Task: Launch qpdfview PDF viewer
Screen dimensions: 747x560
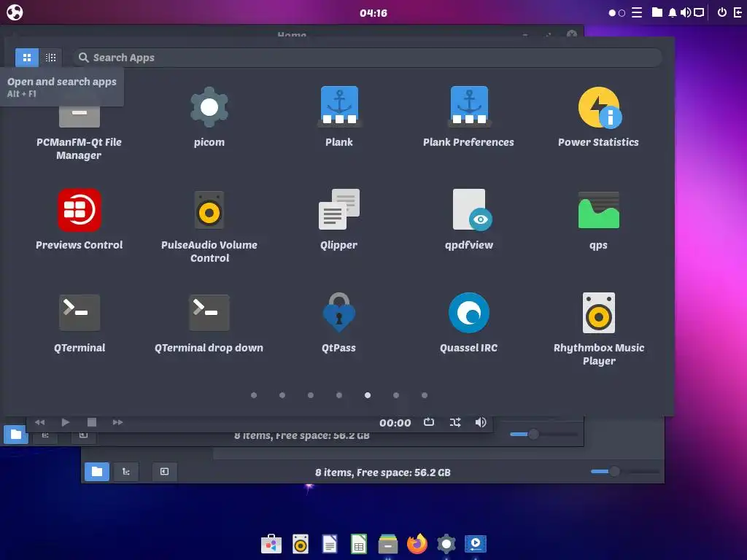Action: click(x=469, y=220)
